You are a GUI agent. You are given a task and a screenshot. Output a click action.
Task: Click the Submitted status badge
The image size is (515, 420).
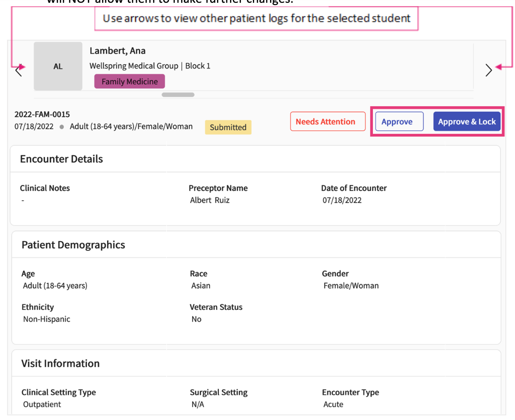[228, 127]
